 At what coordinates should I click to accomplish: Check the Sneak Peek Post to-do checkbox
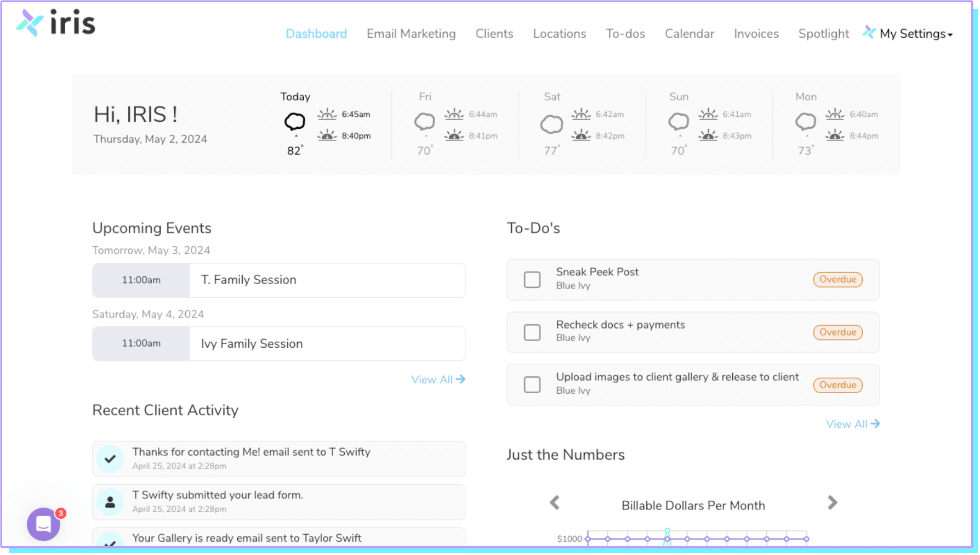[532, 279]
